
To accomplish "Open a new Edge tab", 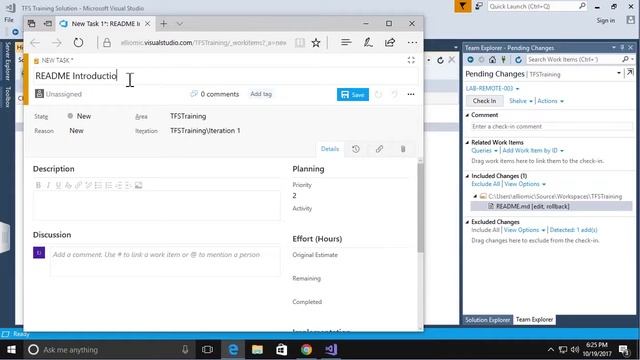I will 164,24.
